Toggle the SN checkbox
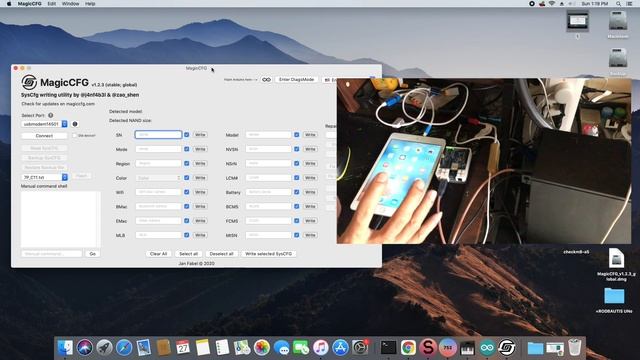The image size is (640, 360). pos(187,135)
